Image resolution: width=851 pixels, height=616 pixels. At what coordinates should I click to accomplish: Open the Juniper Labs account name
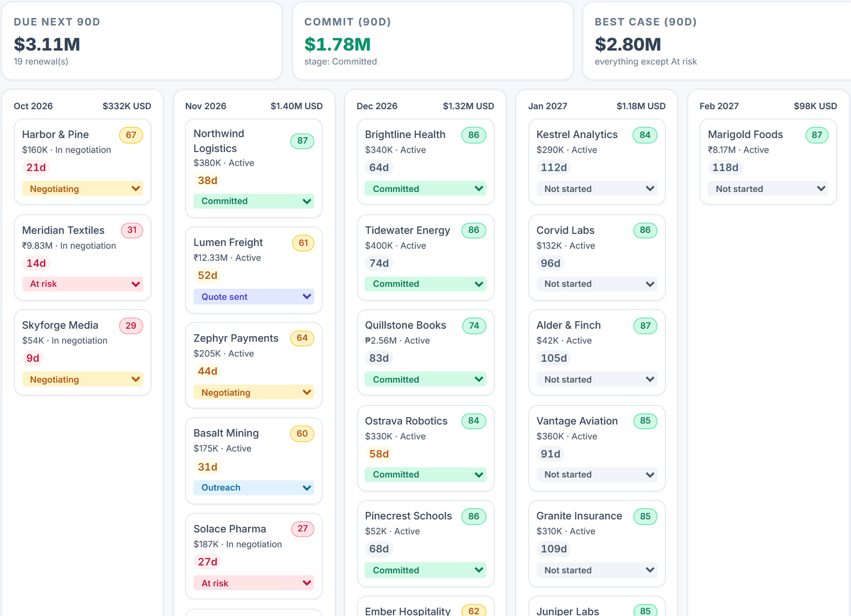tap(568, 611)
